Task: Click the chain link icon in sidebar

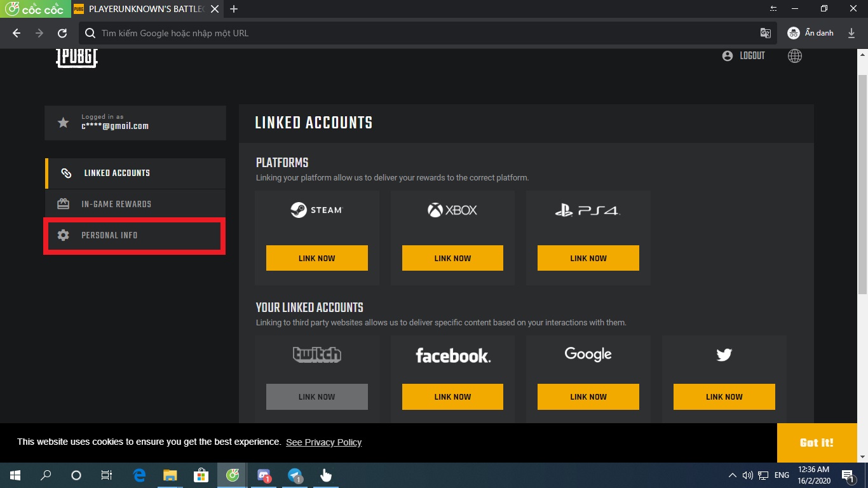Action: 65,173
